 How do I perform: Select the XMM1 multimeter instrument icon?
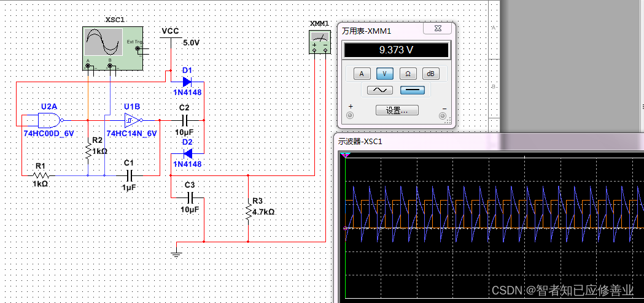tap(320, 41)
